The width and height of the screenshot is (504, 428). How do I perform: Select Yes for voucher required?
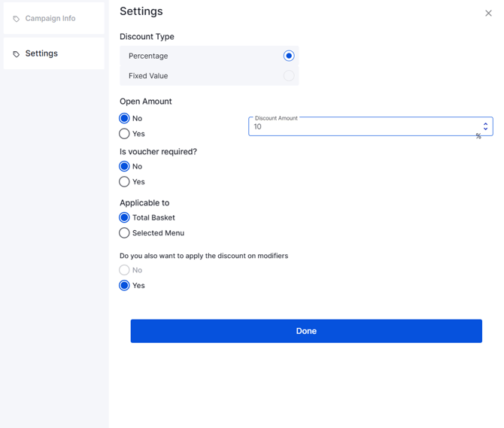pyautogui.click(x=125, y=182)
